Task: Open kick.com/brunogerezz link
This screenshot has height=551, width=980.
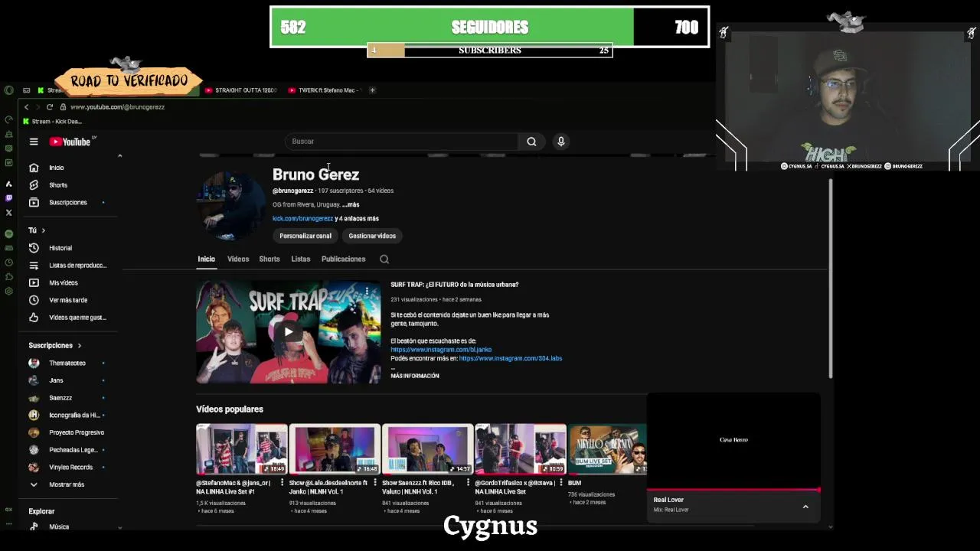Action: [x=302, y=219]
